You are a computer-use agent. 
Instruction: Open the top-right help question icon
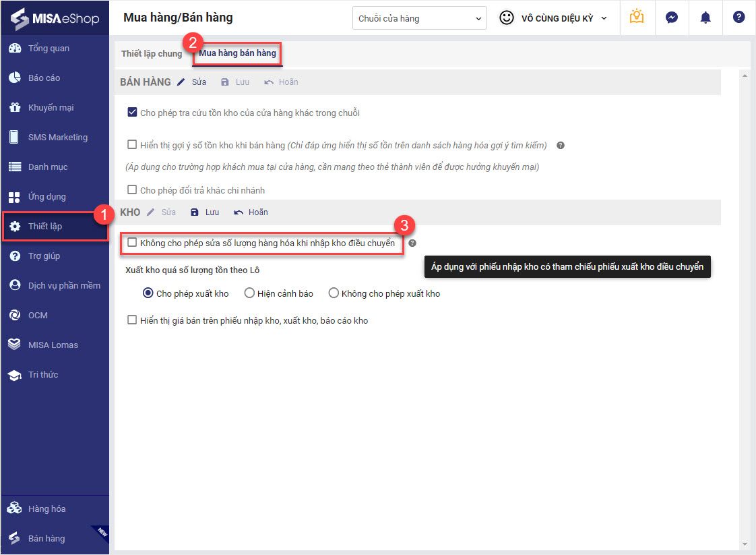point(738,18)
